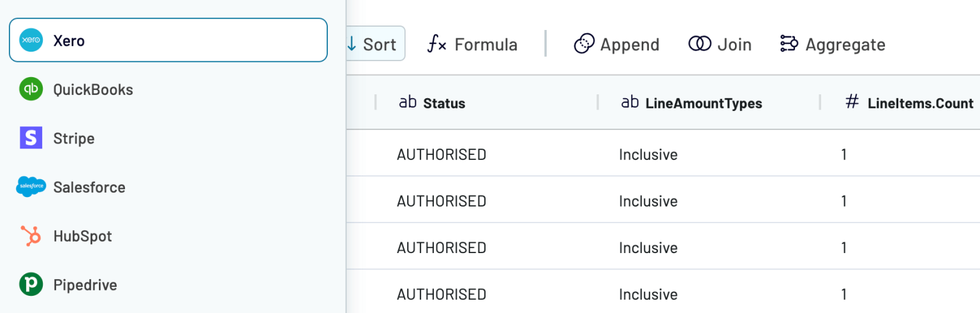
Task: Click the '#' type icon beside LineItems.Count
Action: (x=852, y=102)
